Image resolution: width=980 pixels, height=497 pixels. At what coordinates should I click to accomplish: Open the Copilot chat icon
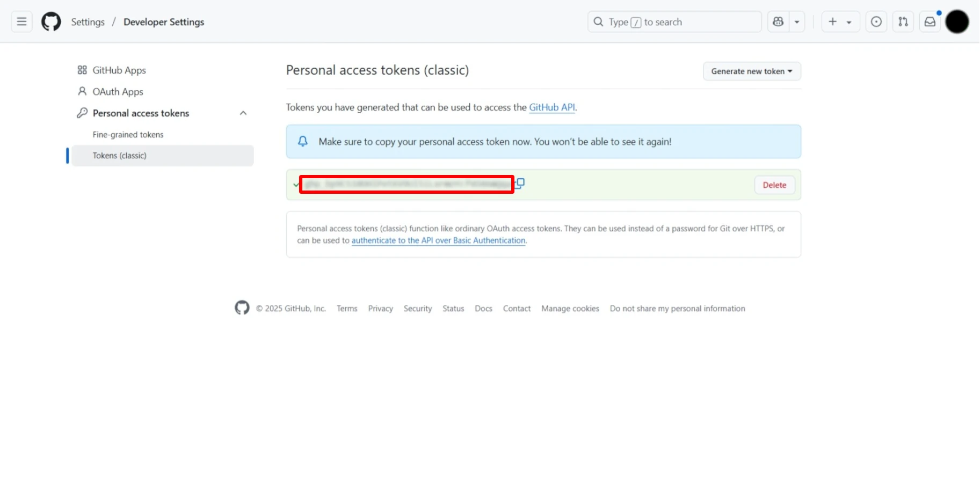coord(778,22)
